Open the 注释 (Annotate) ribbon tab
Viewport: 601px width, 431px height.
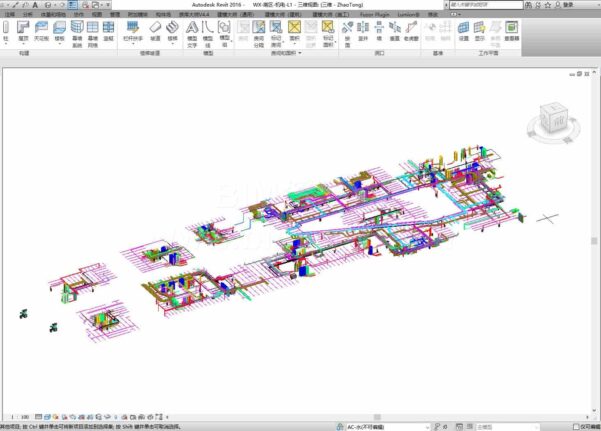[x=10, y=15]
